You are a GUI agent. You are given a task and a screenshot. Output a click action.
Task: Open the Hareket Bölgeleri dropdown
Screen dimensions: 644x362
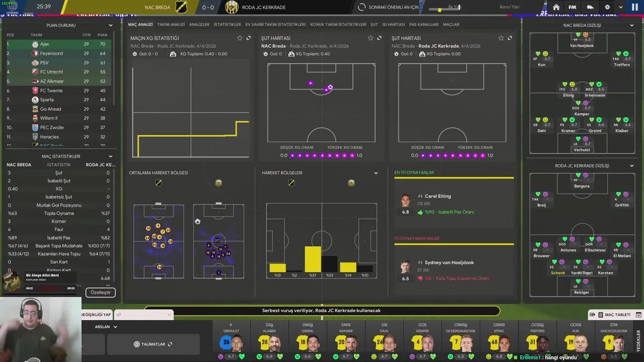click(x=376, y=173)
